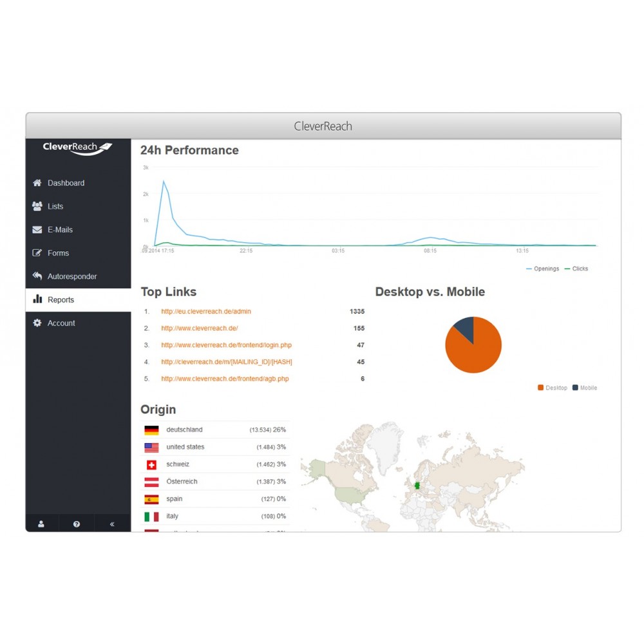Click the Österreich flag icon

[151, 482]
